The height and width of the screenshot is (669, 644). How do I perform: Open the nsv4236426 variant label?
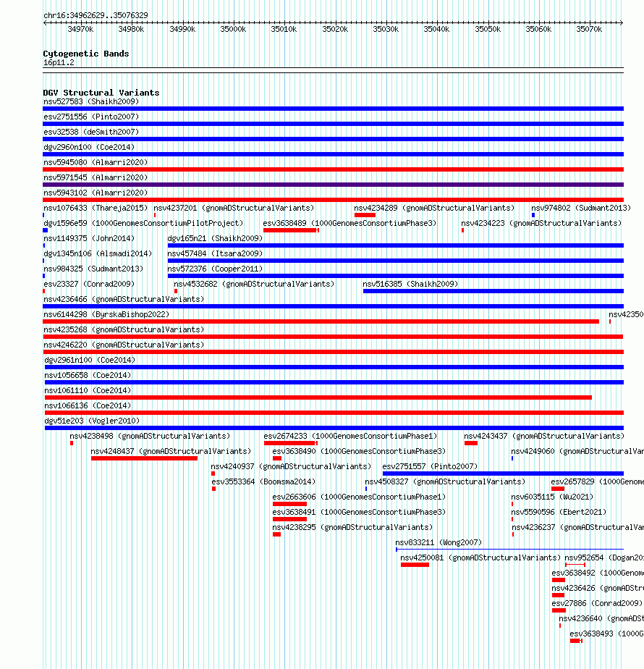(598, 588)
